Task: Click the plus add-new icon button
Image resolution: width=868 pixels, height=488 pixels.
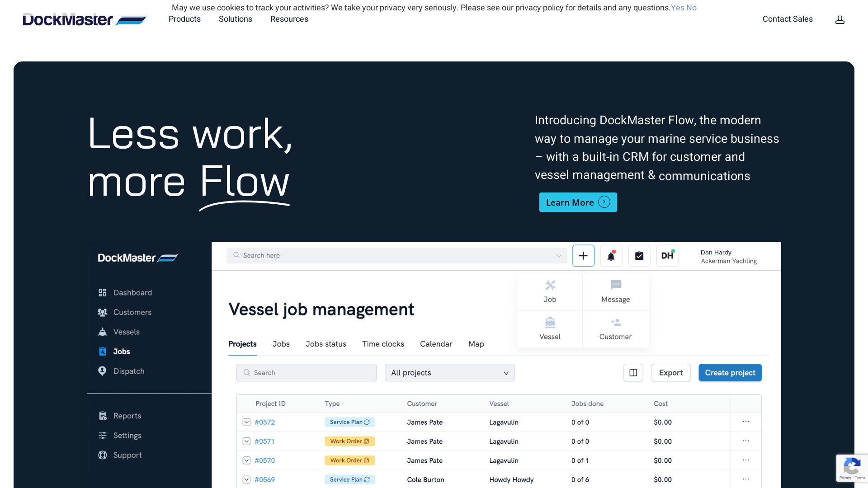Action: point(583,256)
